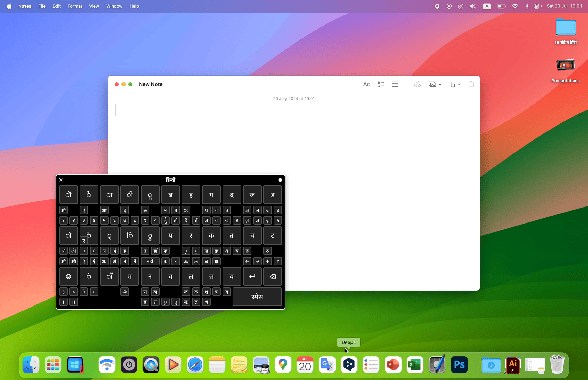The image size is (588, 380).
Task: Click the emoji key on Hindi keyboard
Action: [x=68, y=277]
